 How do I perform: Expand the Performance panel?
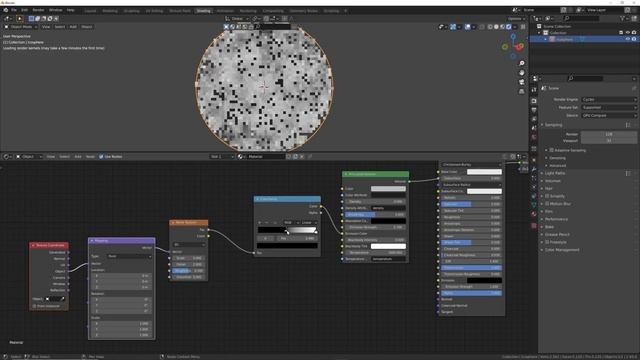pyautogui.click(x=556, y=219)
